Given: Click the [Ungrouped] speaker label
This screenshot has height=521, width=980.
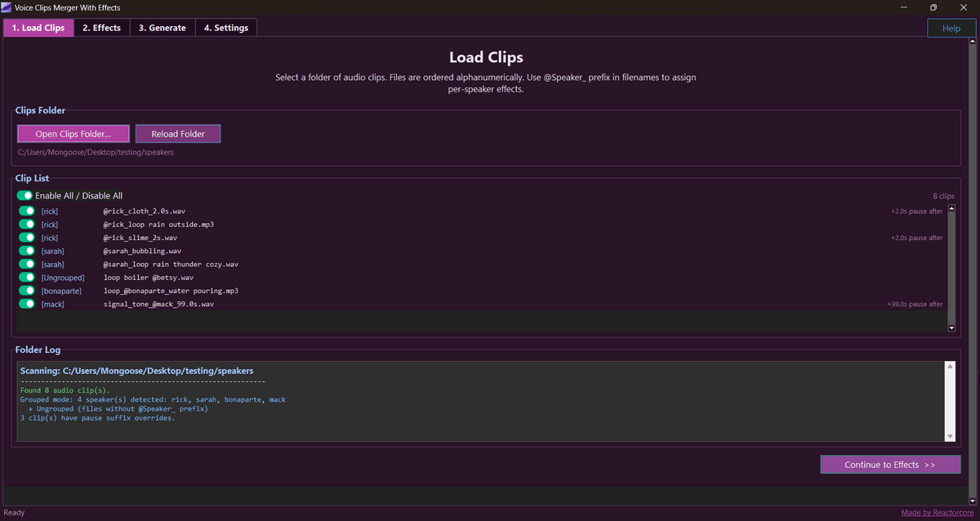Looking at the screenshot, I should tap(63, 278).
